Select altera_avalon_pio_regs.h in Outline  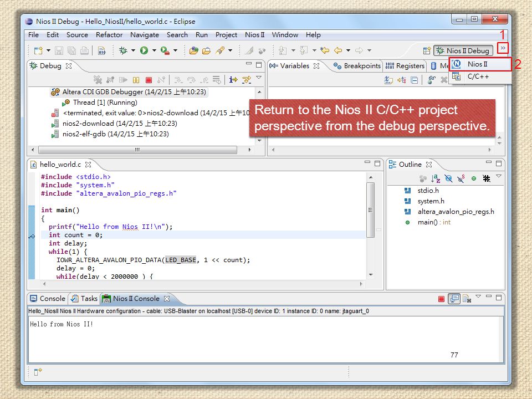[x=449, y=212]
